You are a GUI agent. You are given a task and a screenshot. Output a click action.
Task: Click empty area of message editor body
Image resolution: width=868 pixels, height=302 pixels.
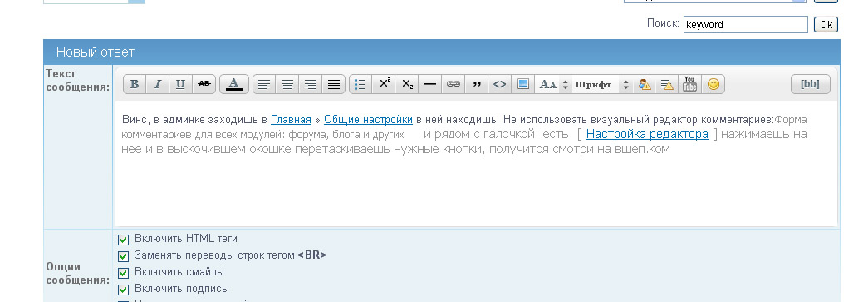click(476, 191)
